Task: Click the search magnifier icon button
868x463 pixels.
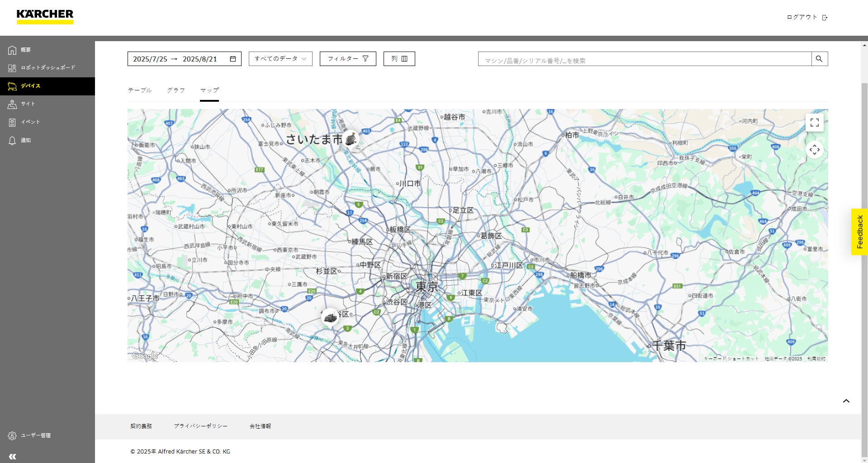Action: point(819,59)
